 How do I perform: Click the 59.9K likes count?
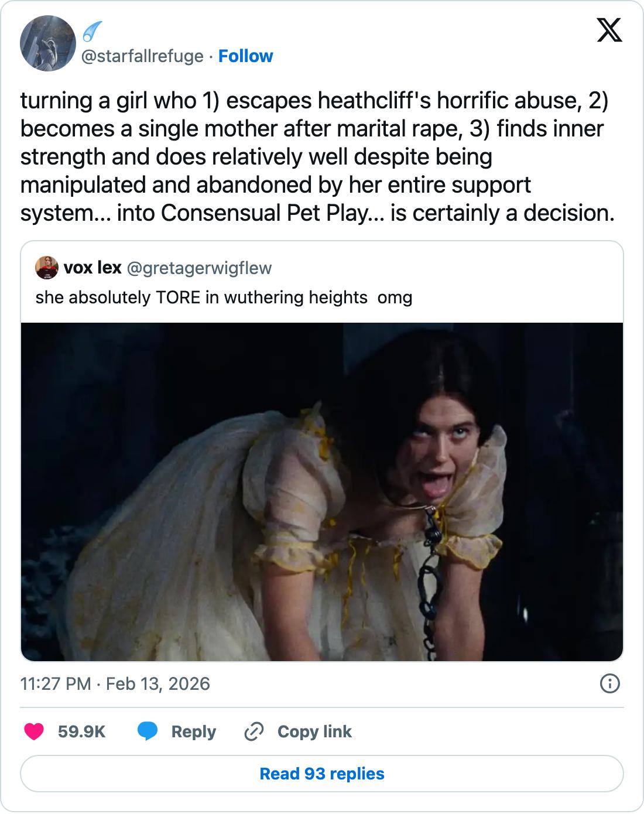81,731
